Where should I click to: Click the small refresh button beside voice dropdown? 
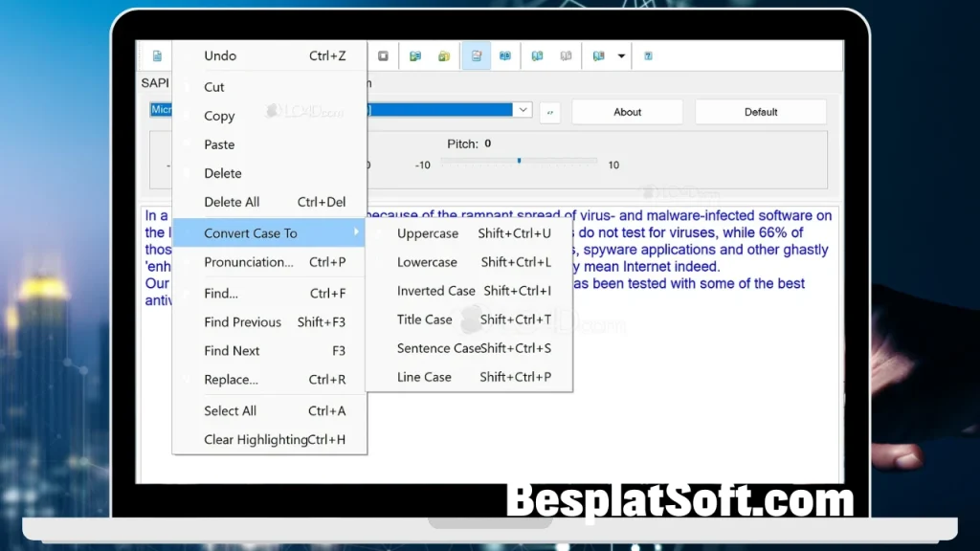coord(549,112)
